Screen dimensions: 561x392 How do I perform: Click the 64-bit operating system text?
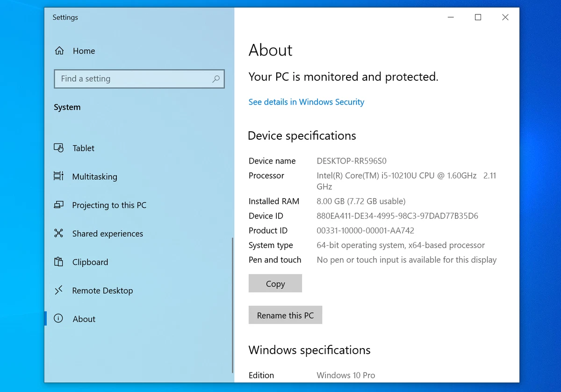tap(401, 245)
